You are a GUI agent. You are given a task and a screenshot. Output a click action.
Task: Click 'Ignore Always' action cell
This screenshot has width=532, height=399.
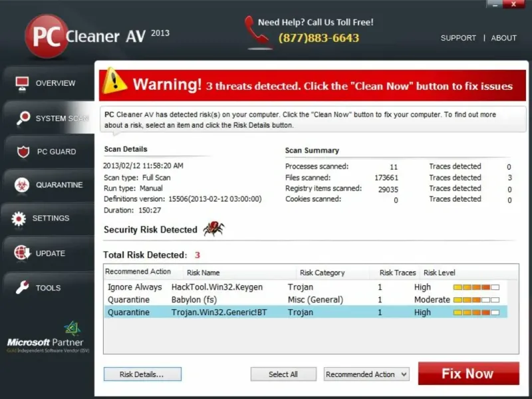tap(135, 287)
